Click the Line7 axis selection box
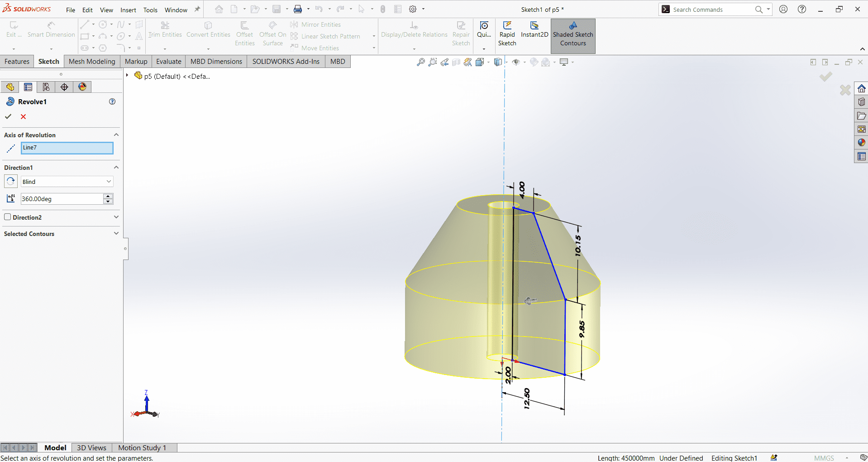Viewport: 868px width, 462px height. click(67, 148)
